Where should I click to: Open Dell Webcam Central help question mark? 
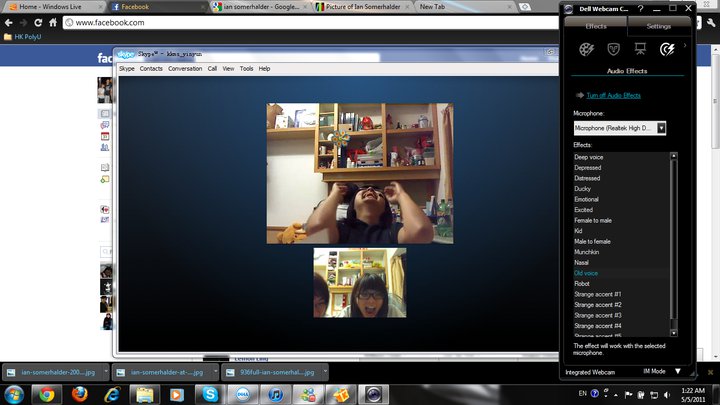point(641,8)
